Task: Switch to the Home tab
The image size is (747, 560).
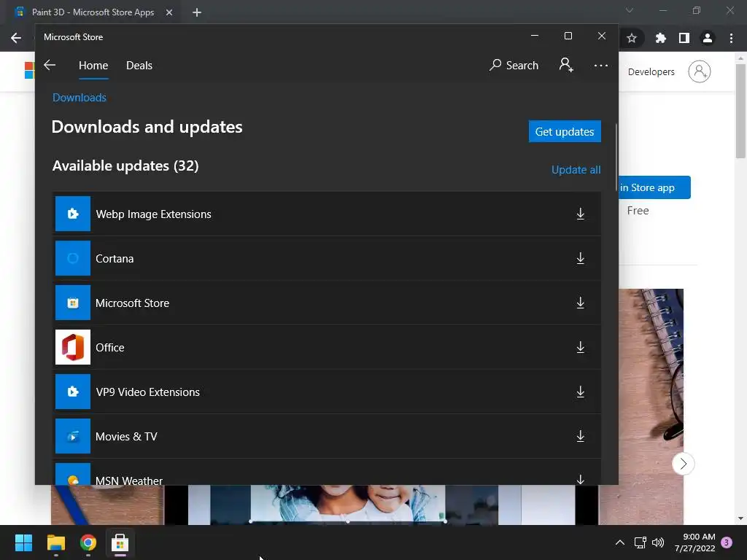Action: 93,65
